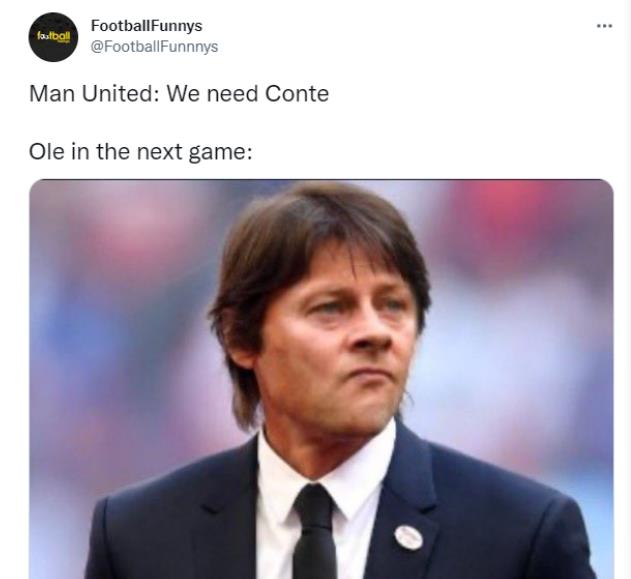Select the word "Conte" in the tweet
This screenshot has height=579, width=631.
point(297,94)
